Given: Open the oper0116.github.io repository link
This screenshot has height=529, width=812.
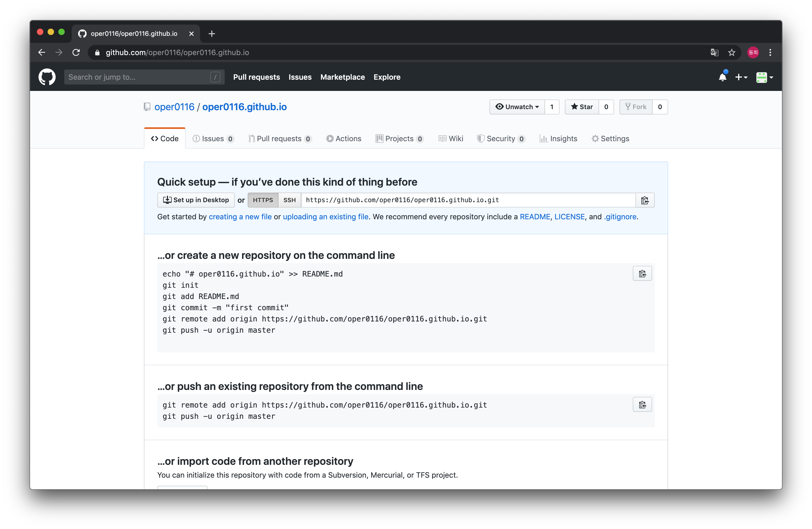Looking at the screenshot, I should [244, 107].
